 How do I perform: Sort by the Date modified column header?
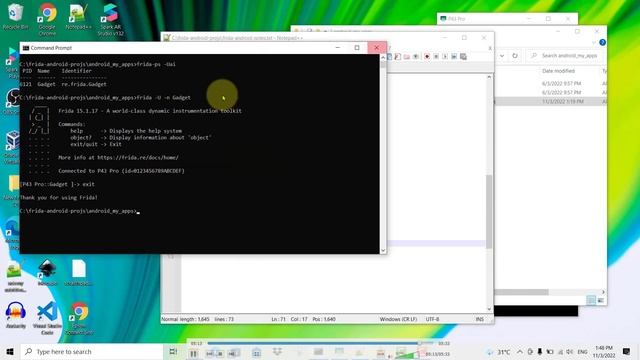pyautogui.click(x=558, y=71)
